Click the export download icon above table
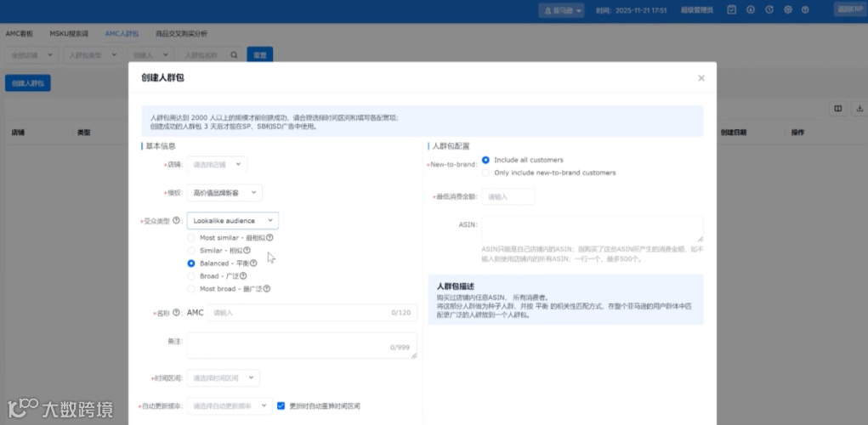868x425 pixels. (x=859, y=109)
